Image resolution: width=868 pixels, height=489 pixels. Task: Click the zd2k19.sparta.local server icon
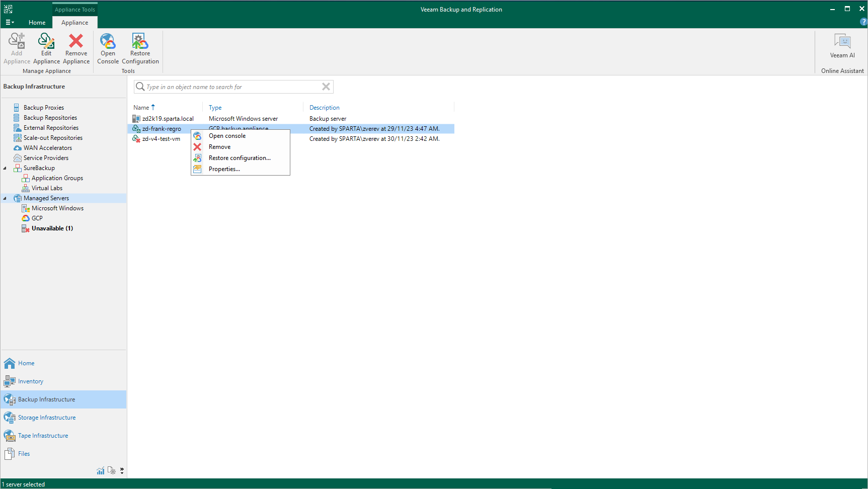pyautogui.click(x=136, y=119)
